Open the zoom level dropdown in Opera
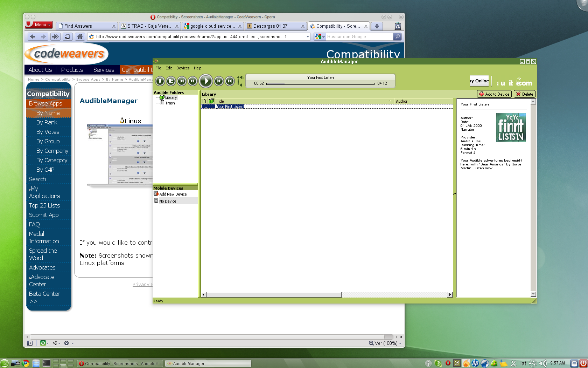The image size is (588, 368). click(399, 343)
